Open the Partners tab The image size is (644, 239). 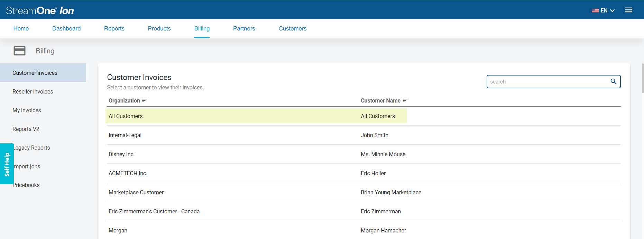[x=244, y=28]
